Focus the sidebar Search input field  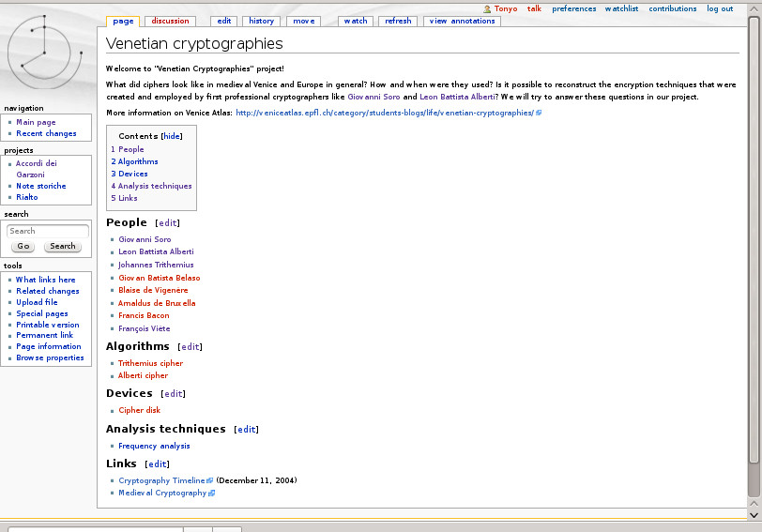click(47, 231)
